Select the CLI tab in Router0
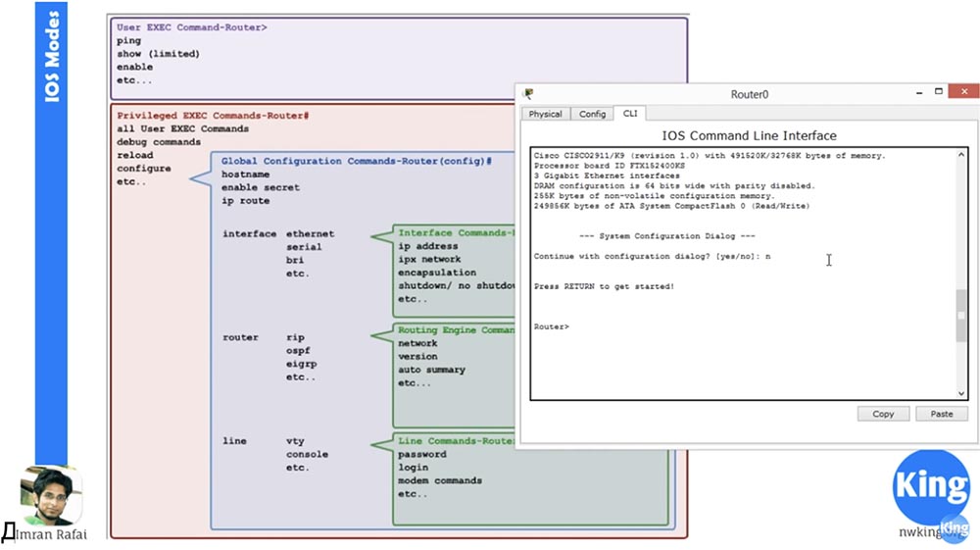Image resolution: width=980 pixels, height=550 pixels. pyautogui.click(x=630, y=113)
